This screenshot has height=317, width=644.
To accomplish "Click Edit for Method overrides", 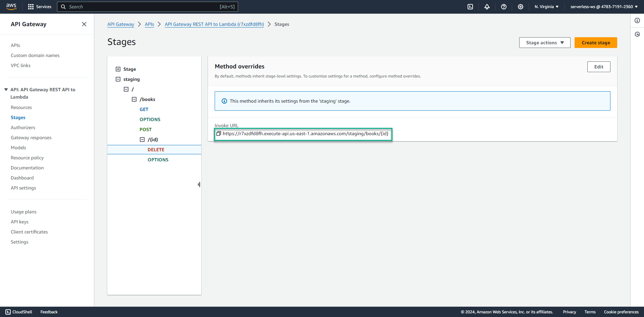I will coord(599,67).
